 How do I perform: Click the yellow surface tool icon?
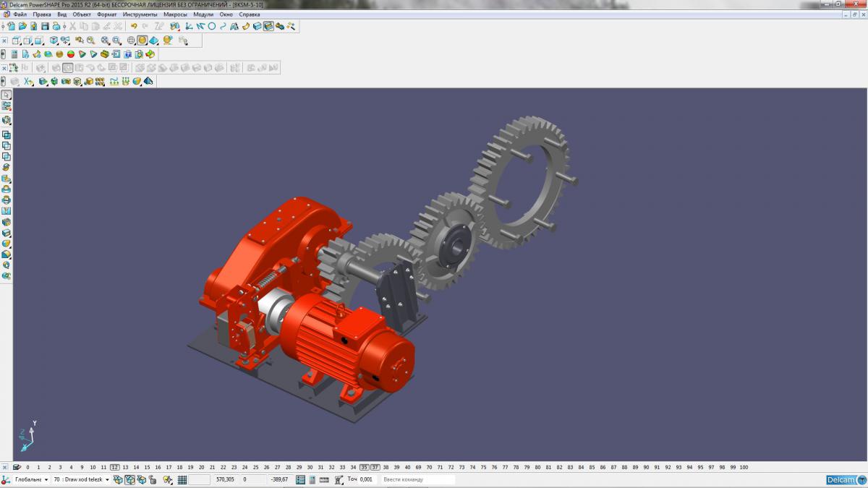pyautogui.click(x=246, y=26)
